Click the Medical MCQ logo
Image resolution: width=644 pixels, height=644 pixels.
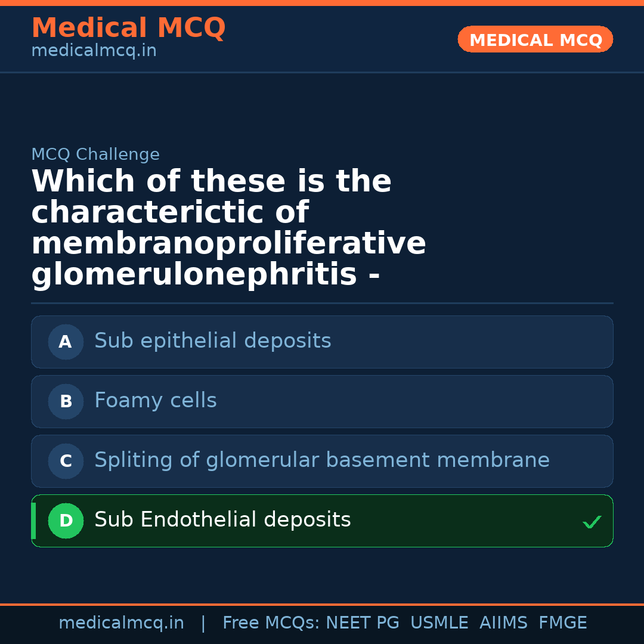tap(128, 28)
